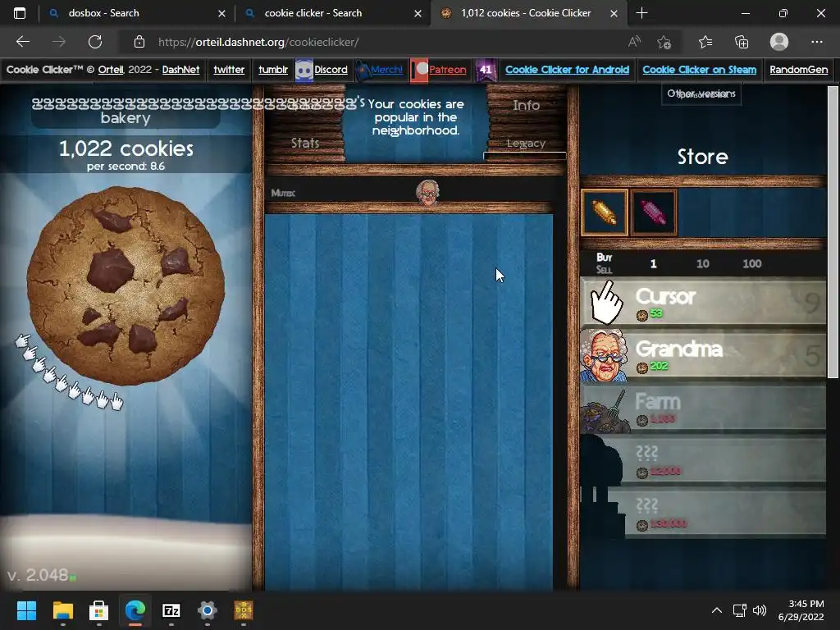Open the browser profile icon
Image resolution: width=840 pixels, height=630 pixels.
pos(779,42)
